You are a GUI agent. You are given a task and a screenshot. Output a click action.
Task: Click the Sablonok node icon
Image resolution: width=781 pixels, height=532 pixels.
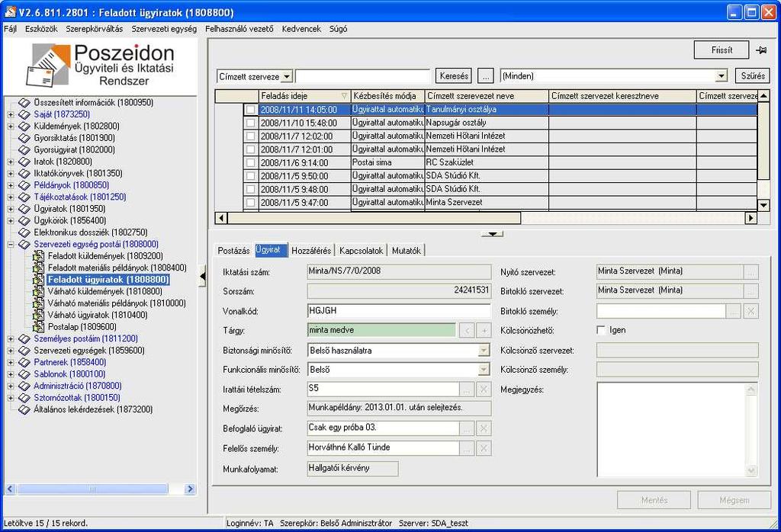pyautogui.click(x=24, y=374)
